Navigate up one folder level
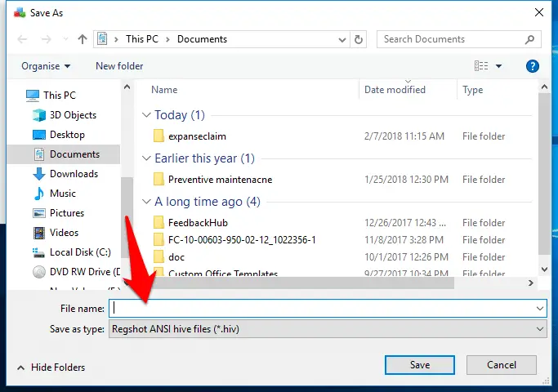 pyautogui.click(x=83, y=39)
